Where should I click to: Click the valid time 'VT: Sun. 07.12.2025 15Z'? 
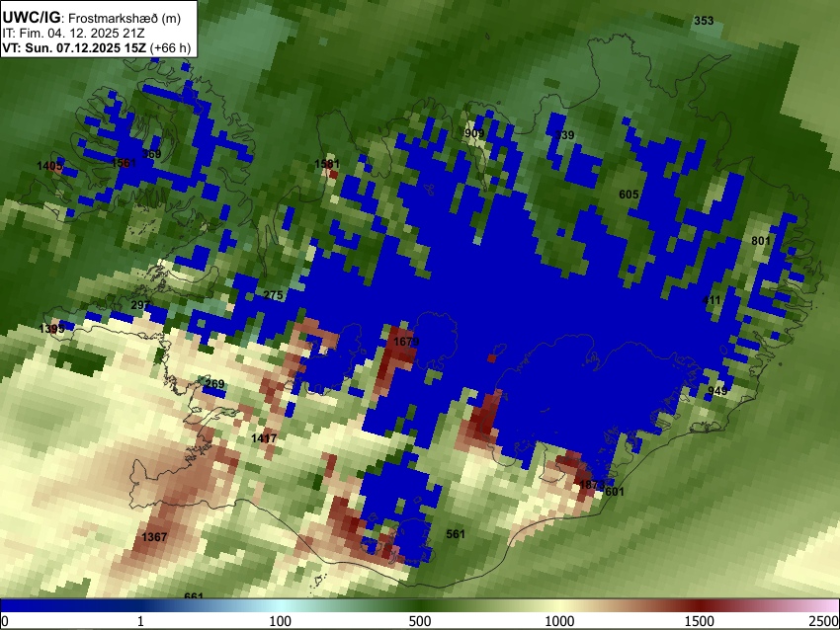[74, 47]
